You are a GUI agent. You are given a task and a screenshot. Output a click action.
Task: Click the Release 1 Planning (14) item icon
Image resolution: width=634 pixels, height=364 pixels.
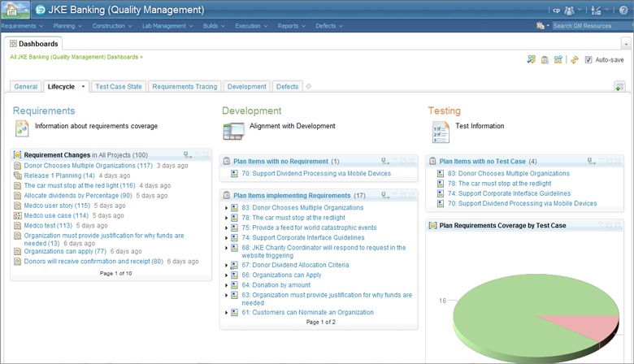click(17, 175)
